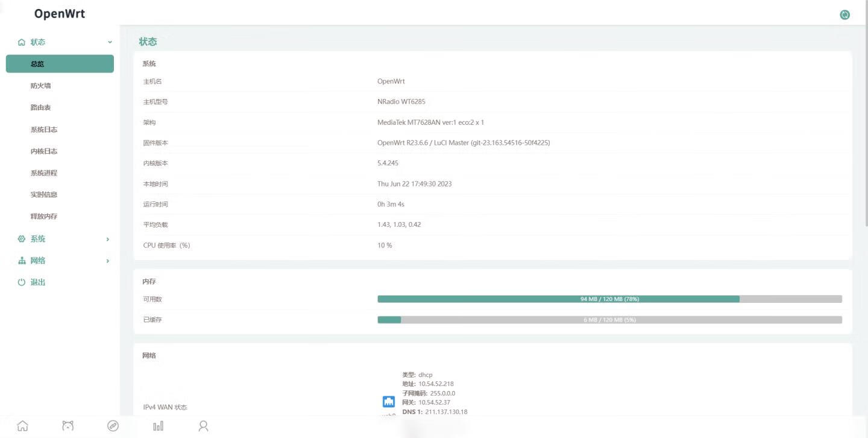Click the 状态 page heading
This screenshot has width=868, height=438.
pyautogui.click(x=148, y=42)
